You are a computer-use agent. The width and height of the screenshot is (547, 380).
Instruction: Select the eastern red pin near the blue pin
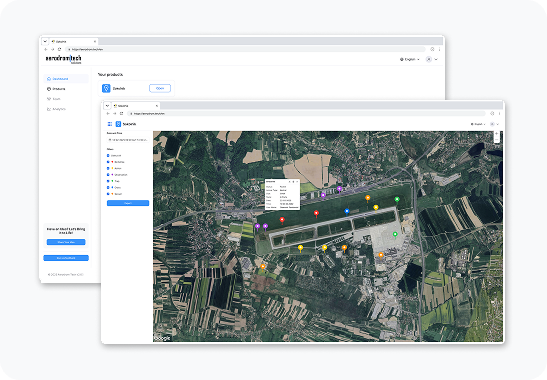(x=316, y=213)
